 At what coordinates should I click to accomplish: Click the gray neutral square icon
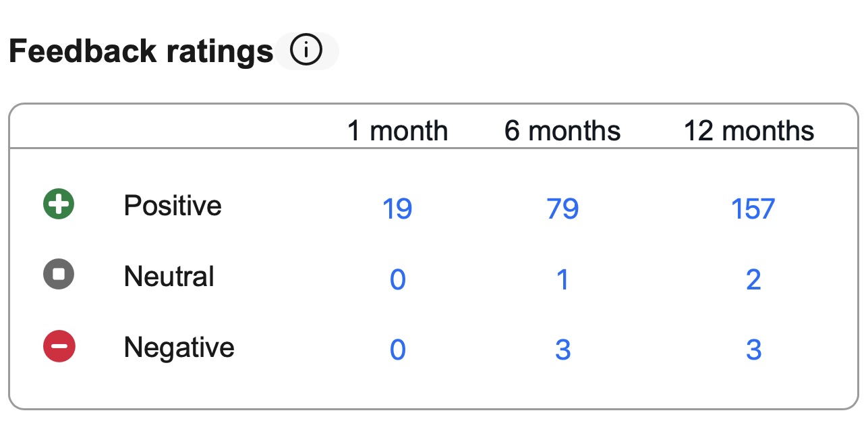[59, 275]
